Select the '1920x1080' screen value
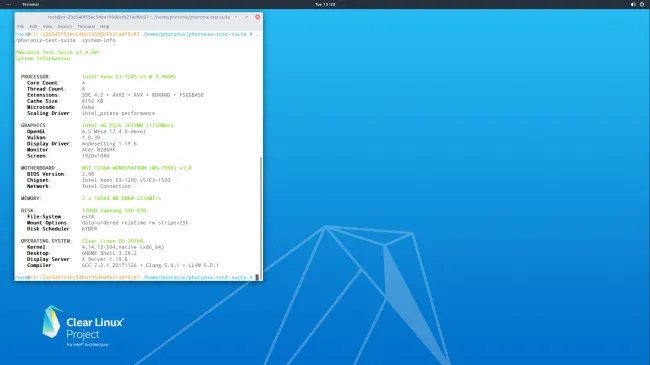650x365 pixels. (95, 156)
